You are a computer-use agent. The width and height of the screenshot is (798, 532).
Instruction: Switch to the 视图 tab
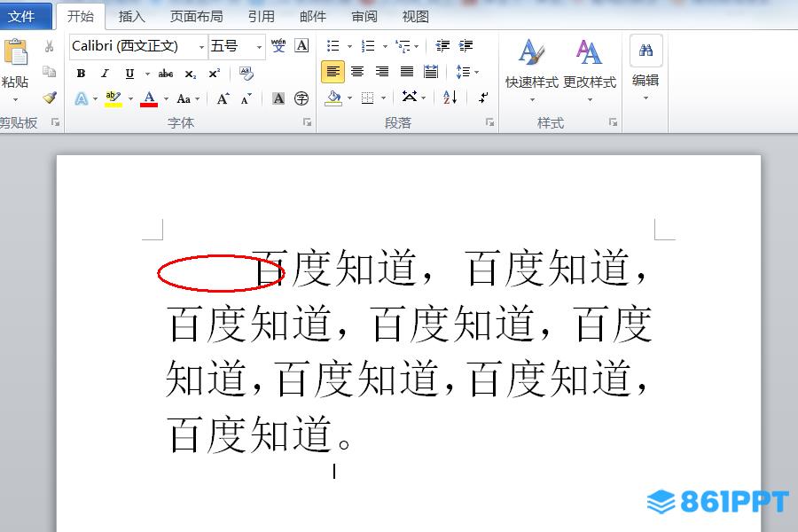click(x=415, y=17)
